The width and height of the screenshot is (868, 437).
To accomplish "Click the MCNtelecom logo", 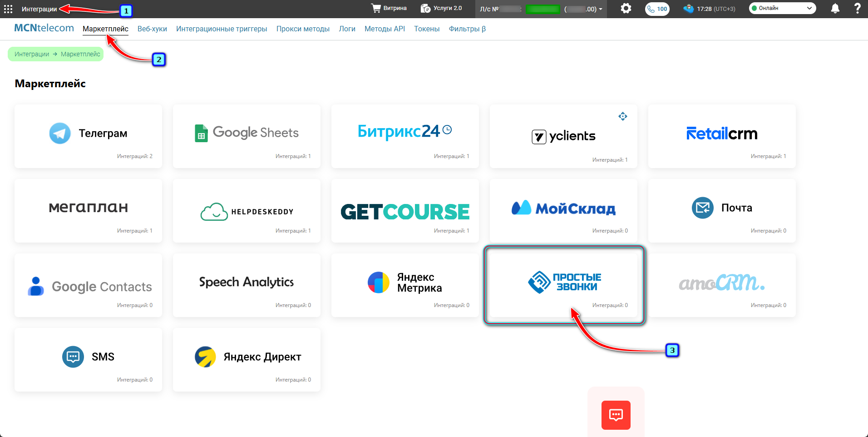I will point(44,28).
